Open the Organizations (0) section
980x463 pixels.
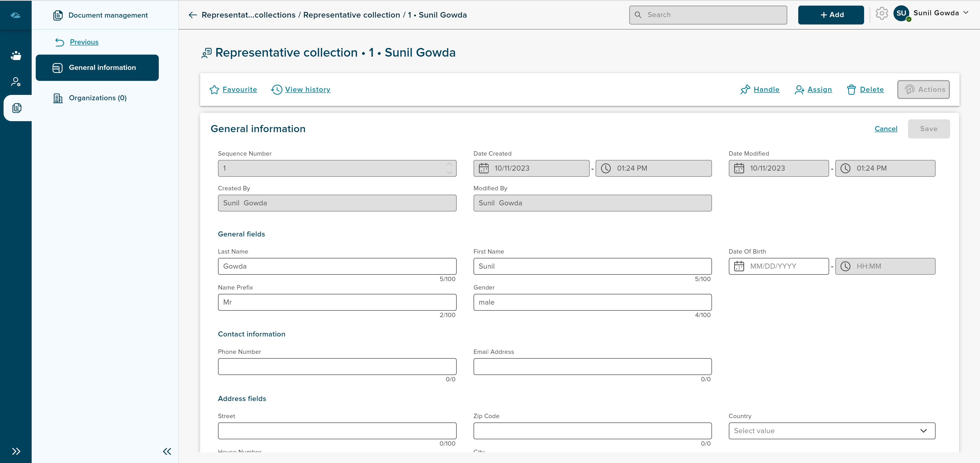coord(98,98)
